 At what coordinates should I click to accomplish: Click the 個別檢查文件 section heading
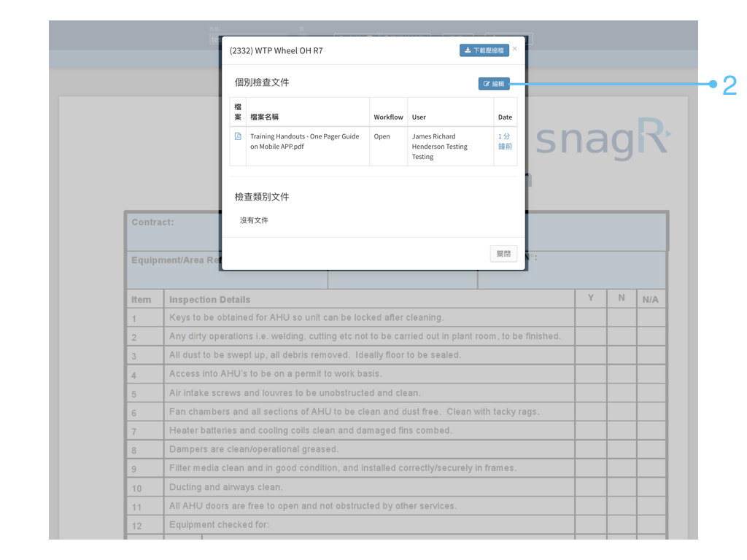[x=262, y=82]
